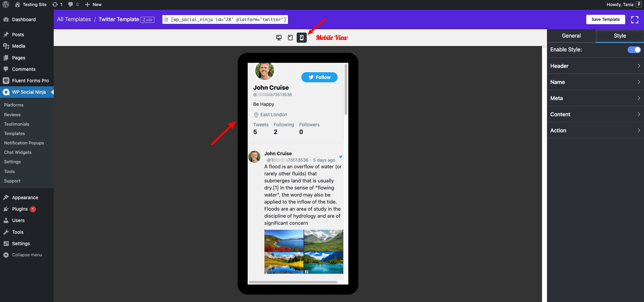Click the Plugins plug icon

[6, 209]
